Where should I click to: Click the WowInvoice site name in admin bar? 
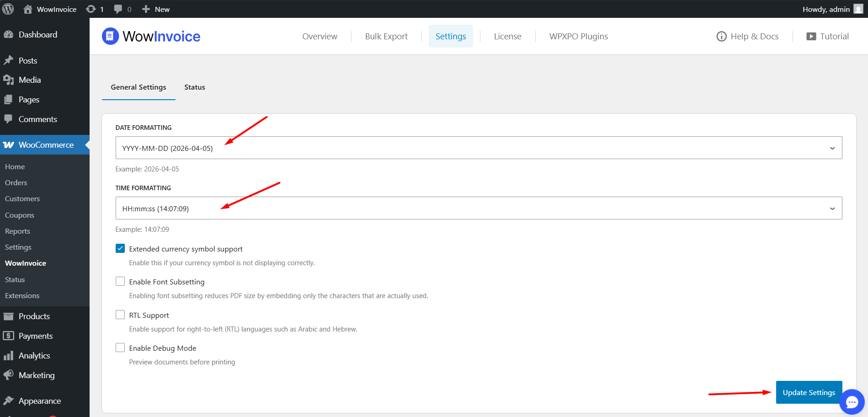coord(57,9)
